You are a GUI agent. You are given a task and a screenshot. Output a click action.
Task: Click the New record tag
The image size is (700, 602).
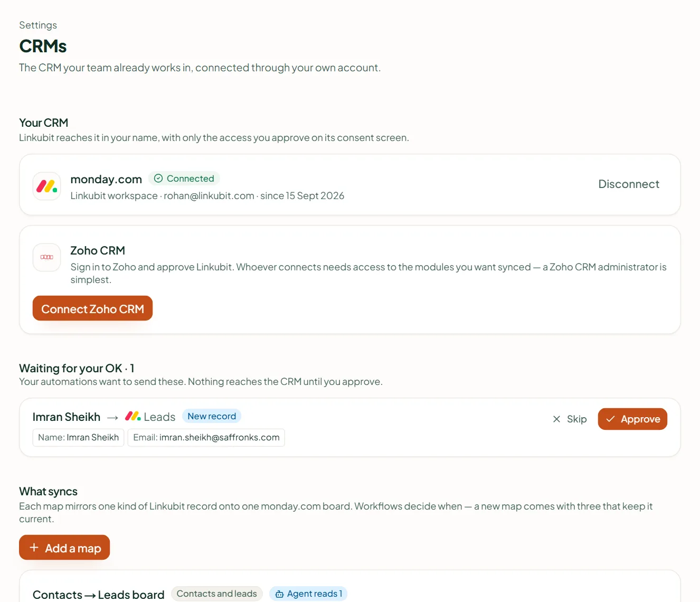pyautogui.click(x=212, y=416)
